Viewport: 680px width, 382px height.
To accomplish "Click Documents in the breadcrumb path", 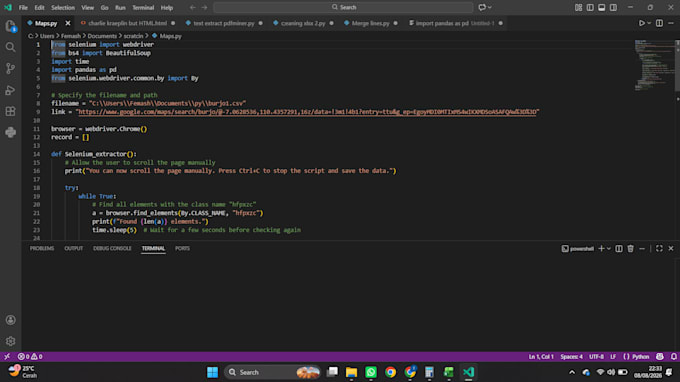I will (102, 36).
